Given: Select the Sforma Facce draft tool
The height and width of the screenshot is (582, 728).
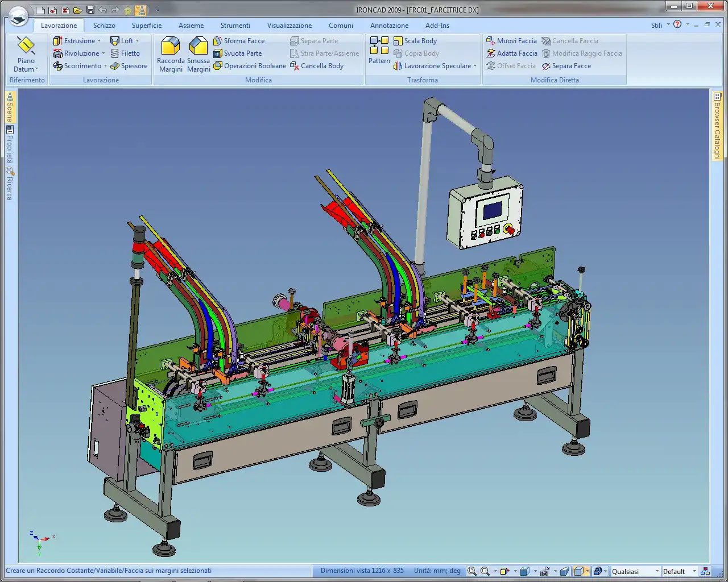Looking at the screenshot, I should (239, 41).
